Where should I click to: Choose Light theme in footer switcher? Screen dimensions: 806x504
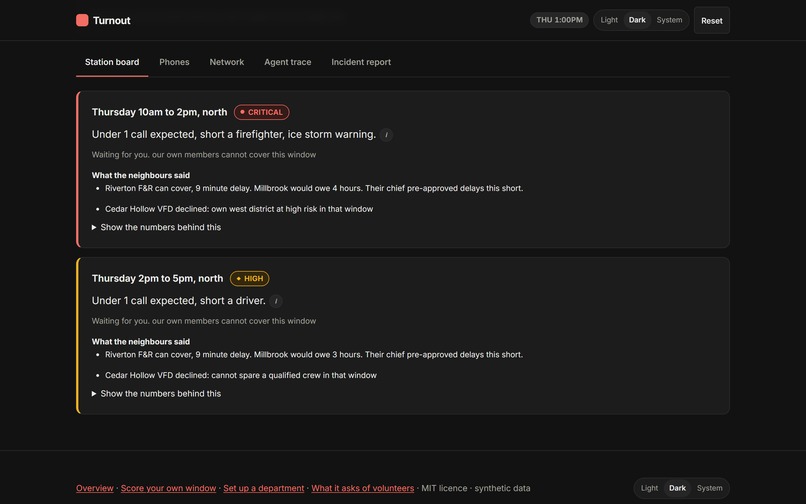649,488
